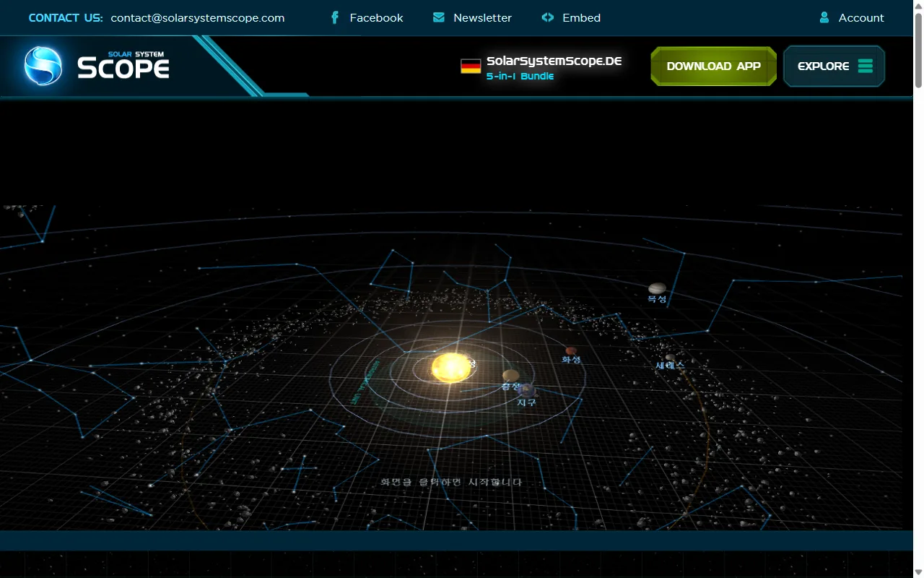Click the 'CONTACT US:' label

click(x=66, y=18)
